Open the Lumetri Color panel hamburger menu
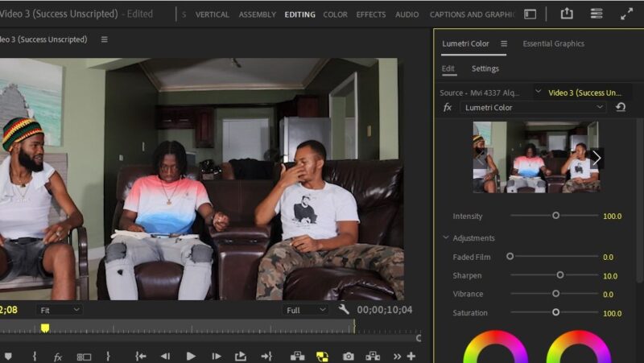The width and height of the screenshot is (644, 363). click(x=504, y=43)
